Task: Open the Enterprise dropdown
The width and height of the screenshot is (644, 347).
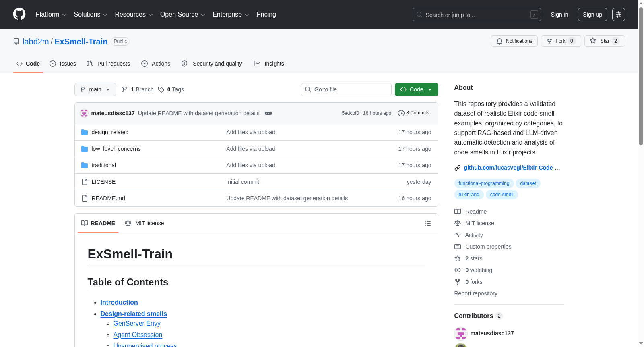Action: tap(231, 15)
